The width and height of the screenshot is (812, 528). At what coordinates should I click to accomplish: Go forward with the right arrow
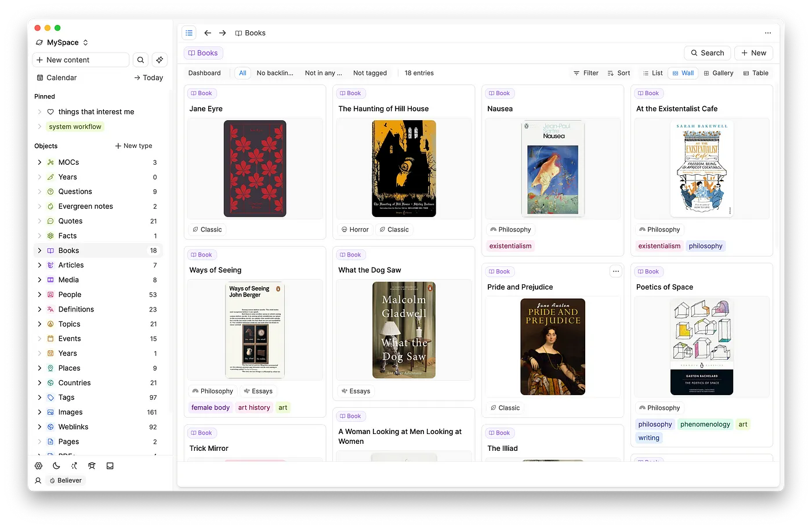(x=222, y=33)
